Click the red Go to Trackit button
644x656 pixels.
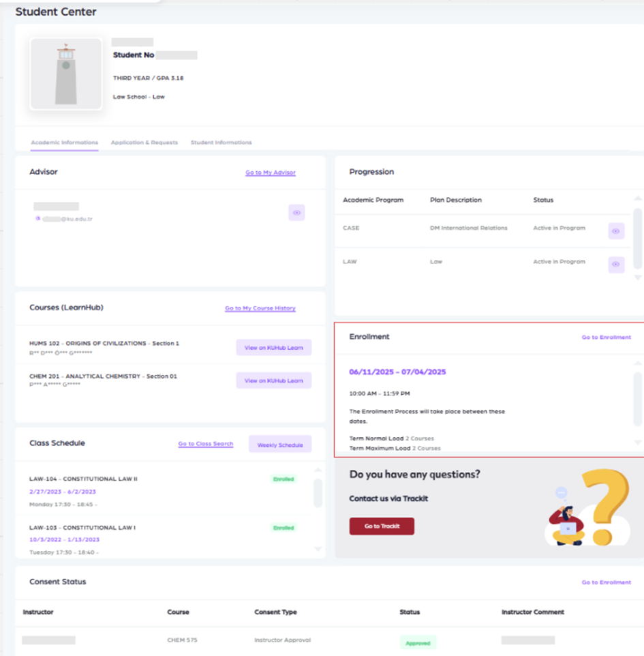point(381,526)
